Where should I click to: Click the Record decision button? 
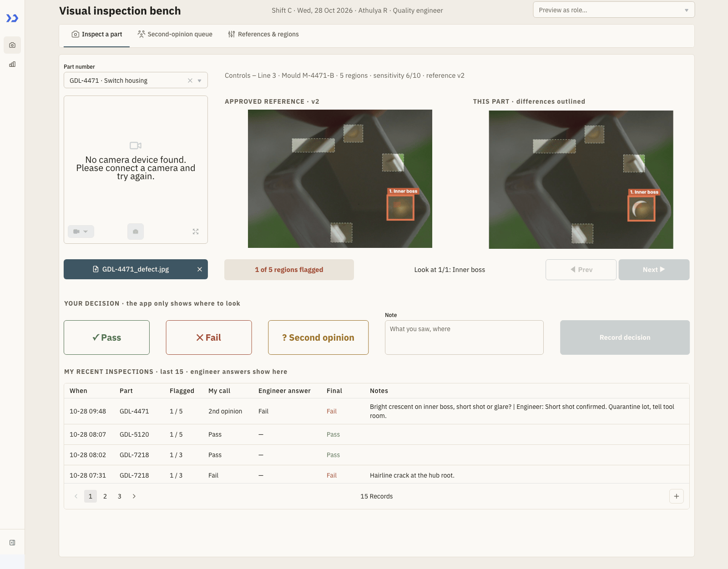[x=625, y=337]
